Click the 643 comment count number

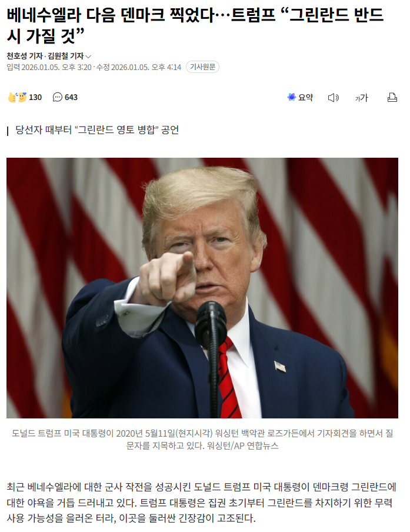click(x=71, y=97)
